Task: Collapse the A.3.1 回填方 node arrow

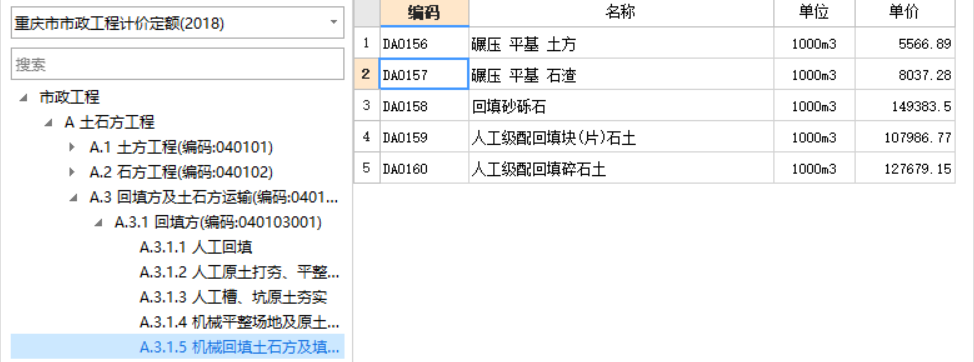Action: (98, 222)
